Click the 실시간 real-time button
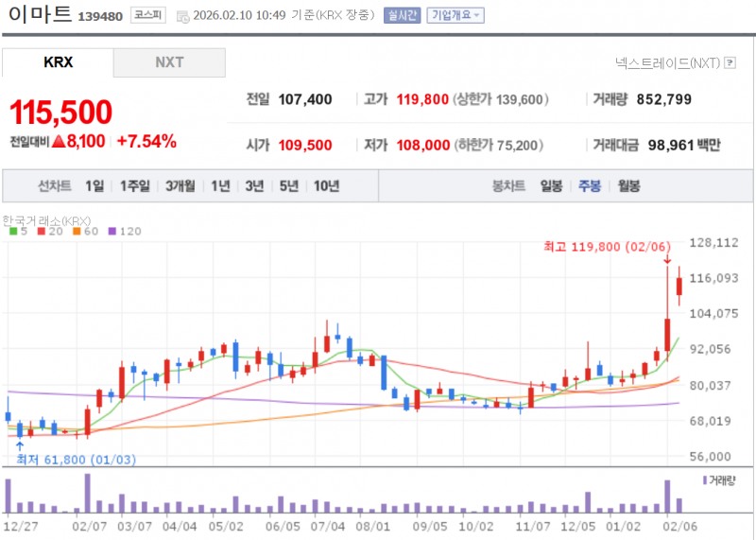The image size is (756, 540). coord(403,15)
